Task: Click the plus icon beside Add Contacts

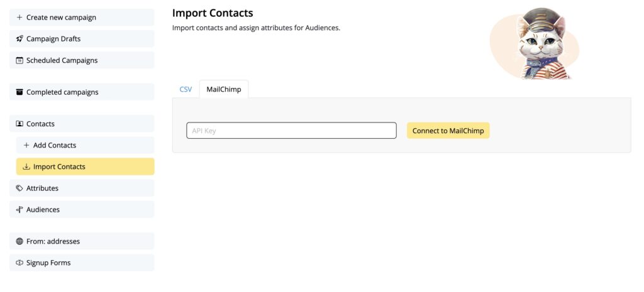Action: [x=26, y=145]
